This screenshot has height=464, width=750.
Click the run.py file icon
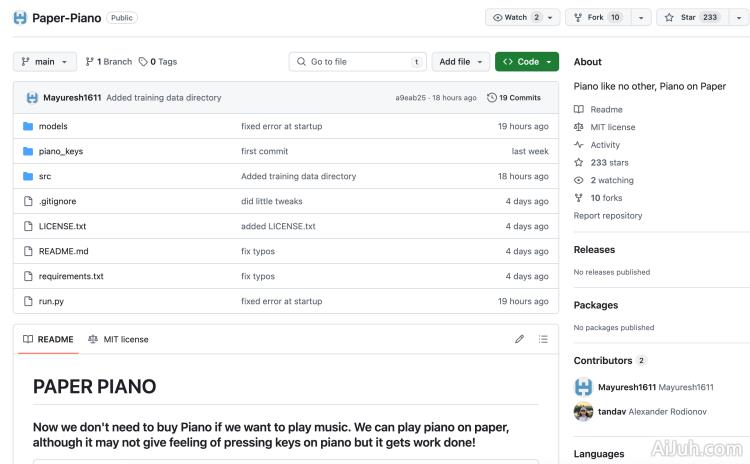pos(28,301)
